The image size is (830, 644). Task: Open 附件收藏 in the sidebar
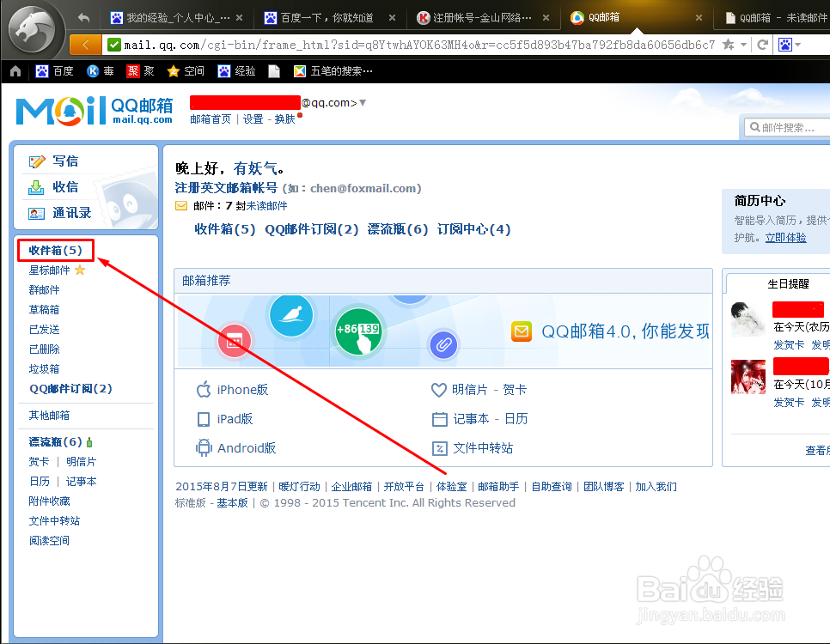(x=49, y=501)
